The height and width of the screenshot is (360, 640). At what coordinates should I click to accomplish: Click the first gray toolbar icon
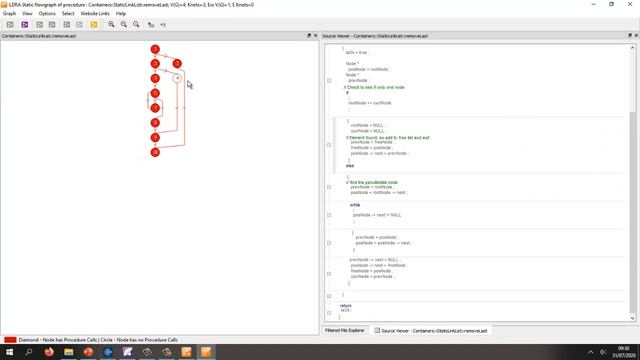pyautogui.click(x=10, y=24)
